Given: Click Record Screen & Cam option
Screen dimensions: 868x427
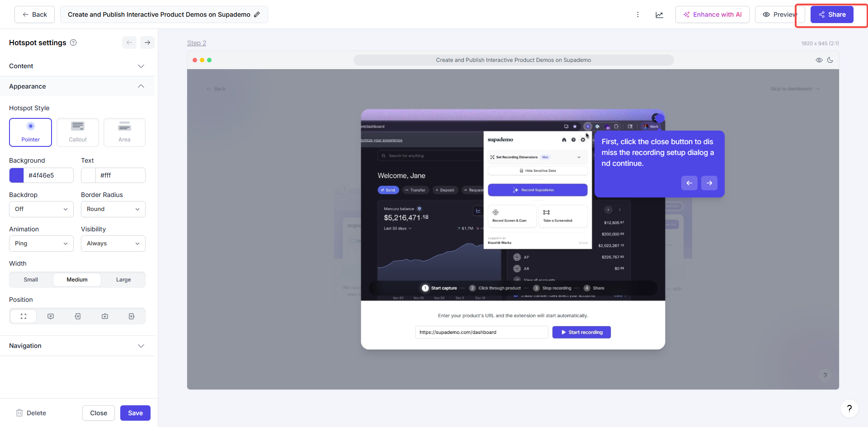Looking at the screenshot, I should coord(512,216).
